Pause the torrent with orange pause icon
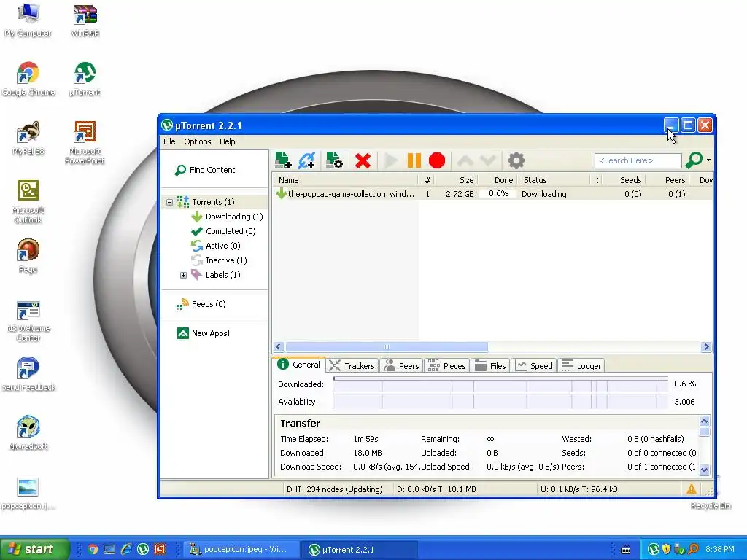 pyautogui.click(x=414, y=161)
